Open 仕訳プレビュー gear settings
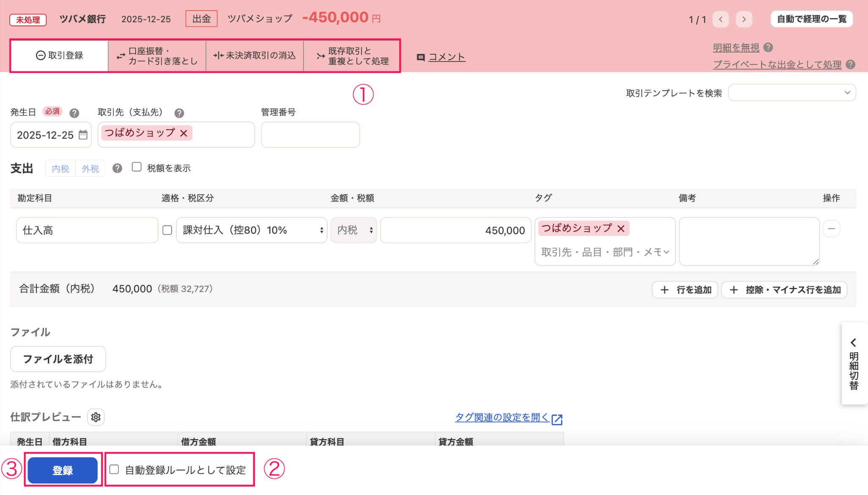868x495 pixels. pos(96,417)
